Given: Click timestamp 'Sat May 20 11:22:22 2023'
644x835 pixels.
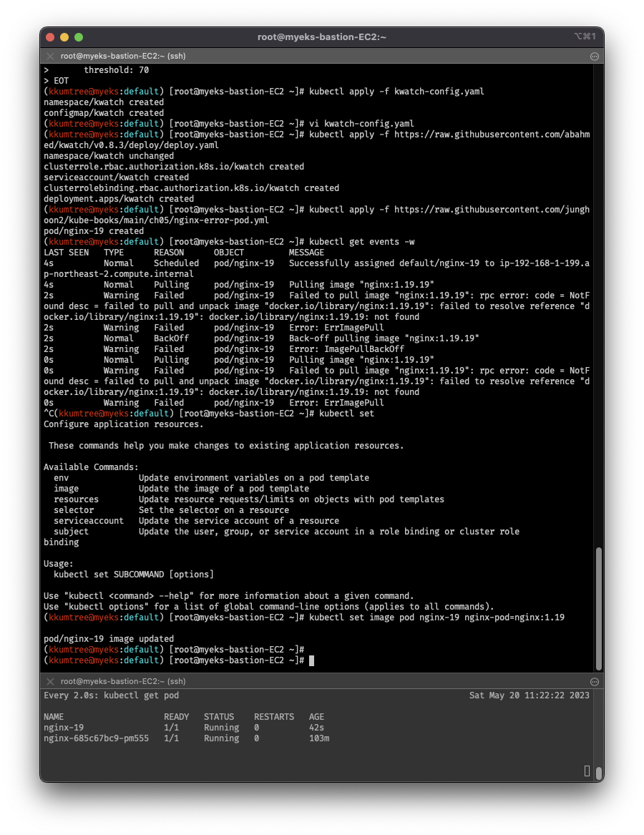Looking at the screenshot, I should coord(530,695).
